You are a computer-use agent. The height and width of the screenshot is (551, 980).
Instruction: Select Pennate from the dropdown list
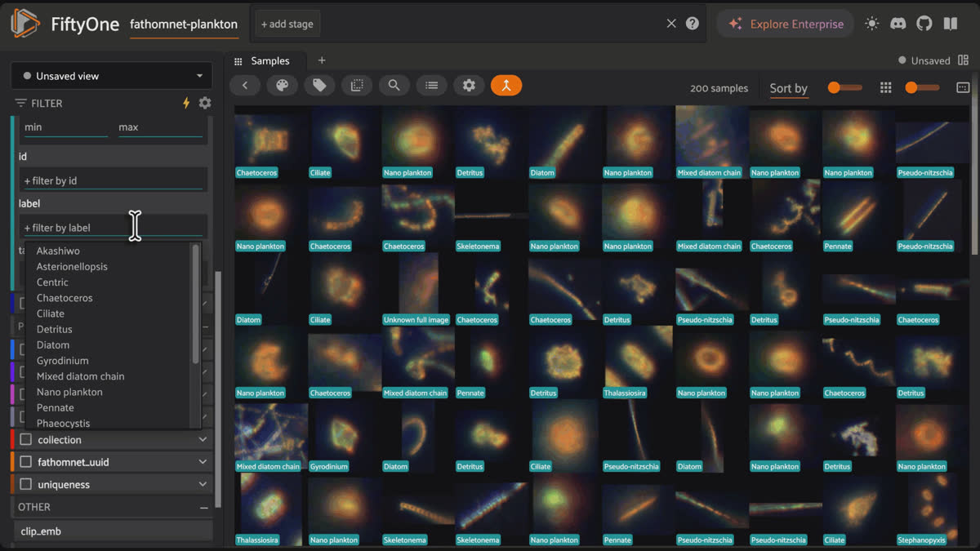coord(55,407)
